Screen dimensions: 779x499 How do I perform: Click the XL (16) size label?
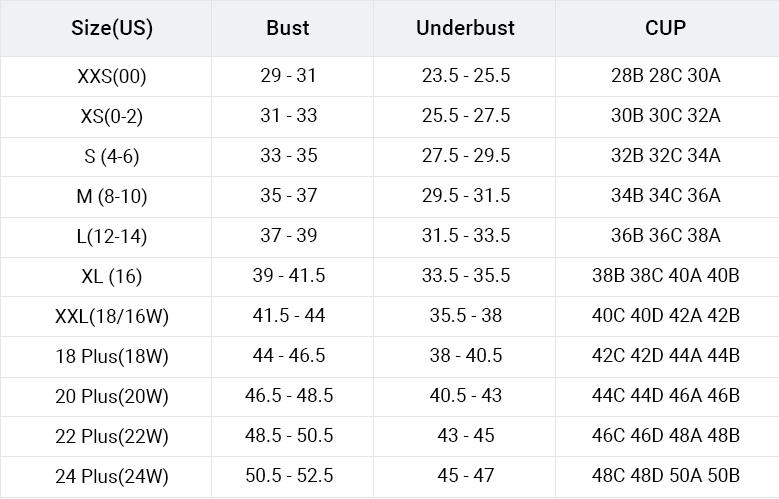[x=112, y=276]
